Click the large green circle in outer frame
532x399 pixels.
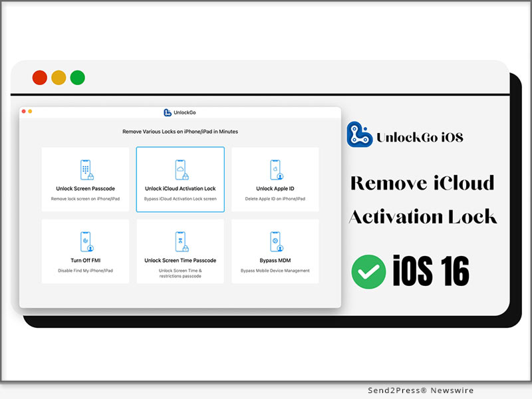click(x=78, y=78)
